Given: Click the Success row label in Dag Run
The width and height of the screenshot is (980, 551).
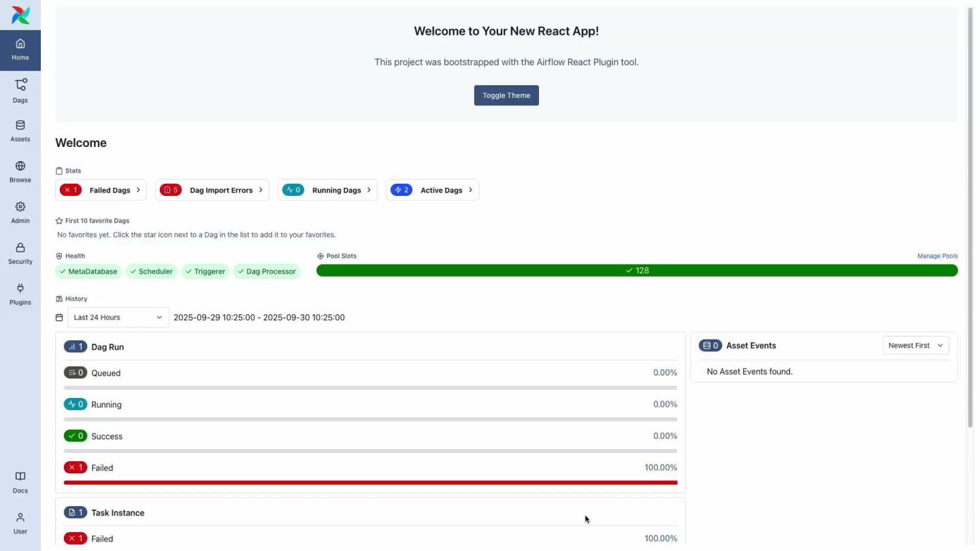Looking at the screenshot, I should (107, 436).
